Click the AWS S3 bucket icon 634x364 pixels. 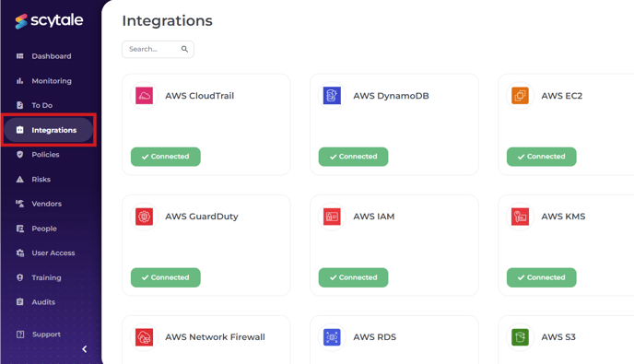520,337
